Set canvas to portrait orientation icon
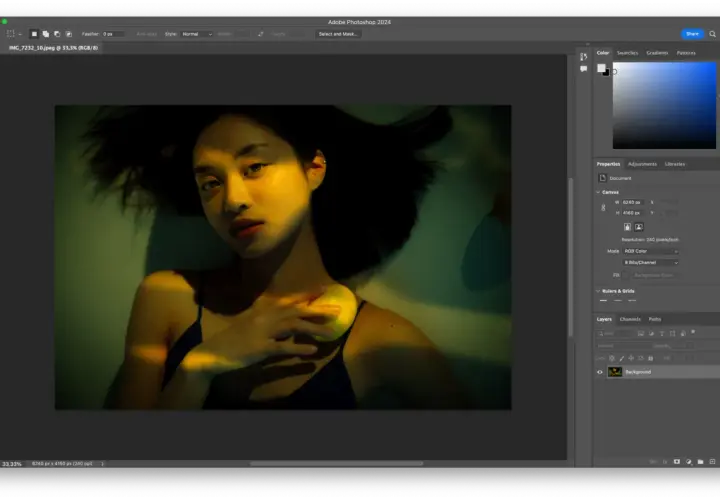Viewport: 720px width, 500px height. pyautogui.click(x=627, y=227)
